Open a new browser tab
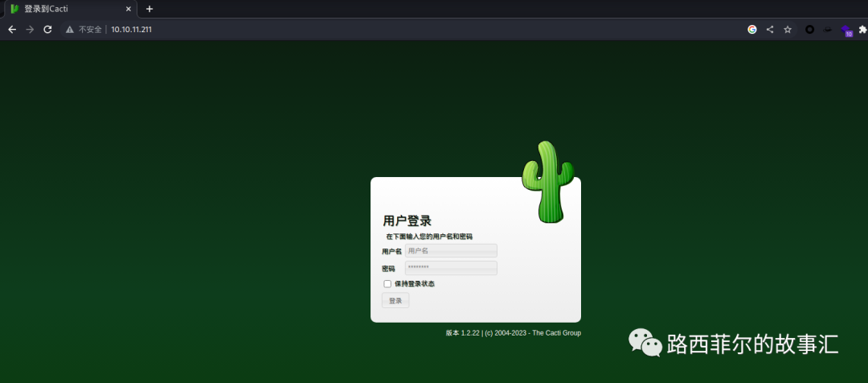Image resolution: width=868 pixels, height=383 pixels. tap(149, 9)
